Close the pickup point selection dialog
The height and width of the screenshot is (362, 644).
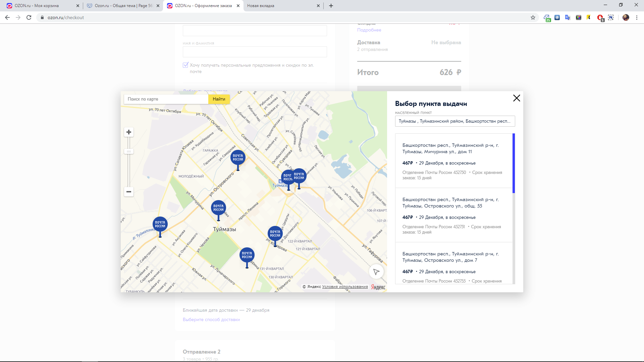click(517, 98)
